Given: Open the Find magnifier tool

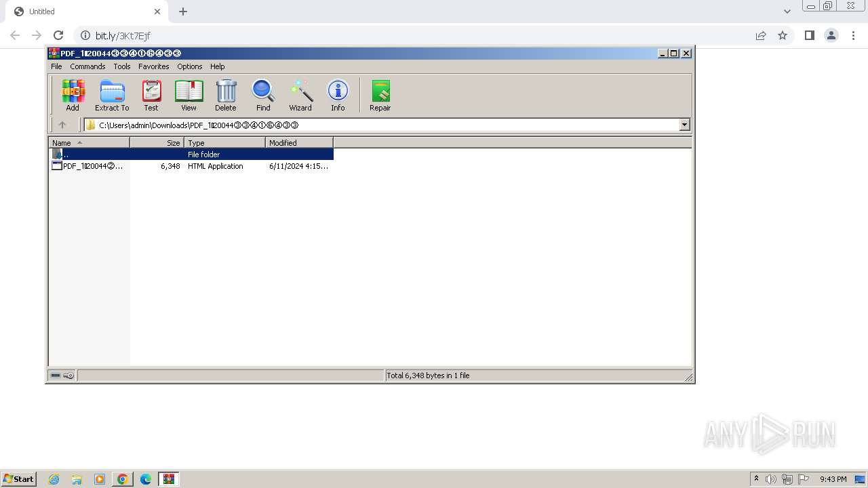Looking at the screenshot, I should click(x=263, y=95).
